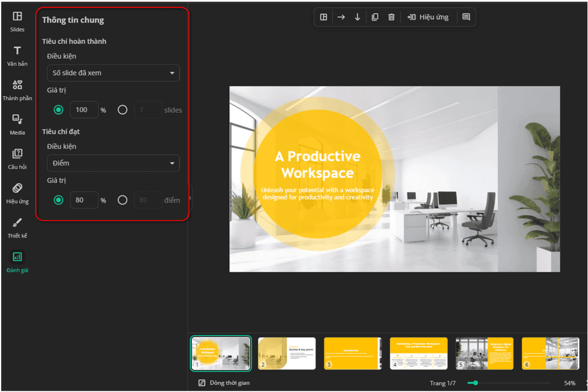Click the duplicate slide icon in toolbar
This screenshot has height=392, width=588.
click(375, 17)
